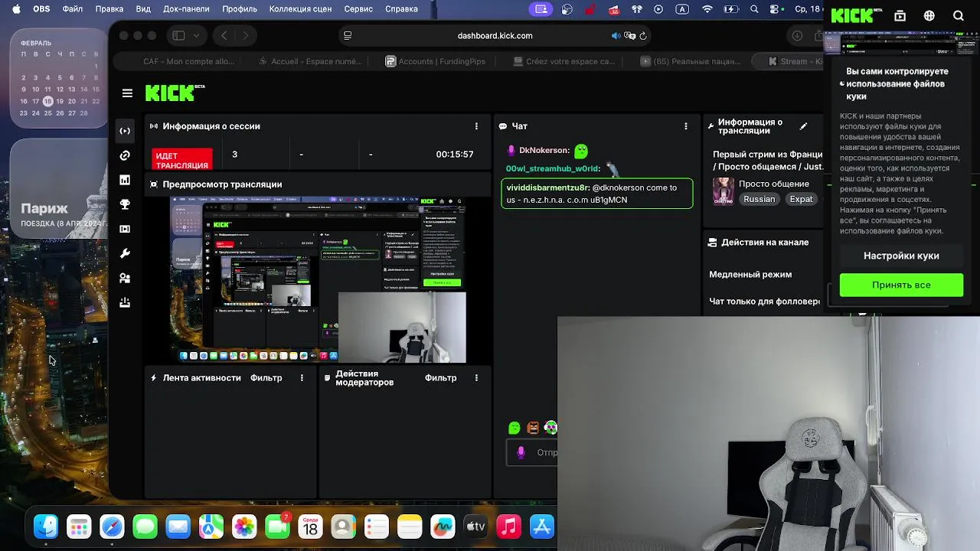Open the trophy achievements sidebar icon
The width and height of the screenshot is (980, 551).
(x=125, y=204)
